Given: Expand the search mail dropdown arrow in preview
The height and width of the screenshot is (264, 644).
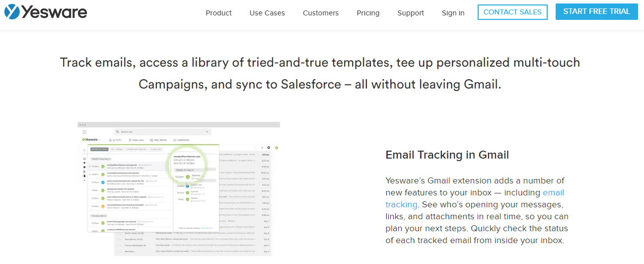Looking at the screenshot, I should [207, 132].
